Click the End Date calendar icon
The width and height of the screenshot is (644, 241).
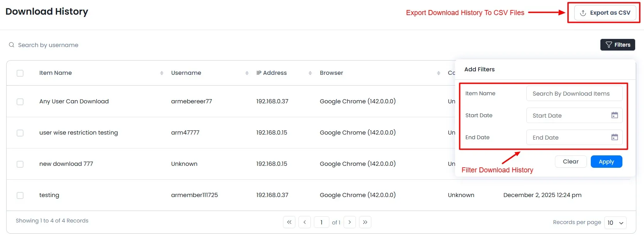[614, 137]
